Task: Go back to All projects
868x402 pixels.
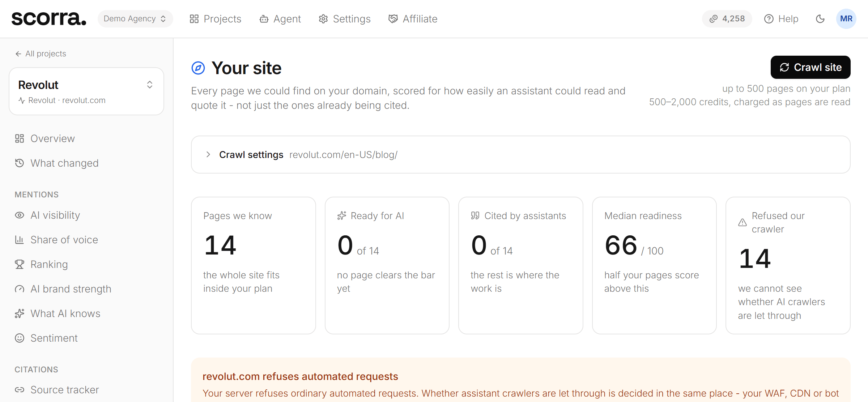Action: 41,54
